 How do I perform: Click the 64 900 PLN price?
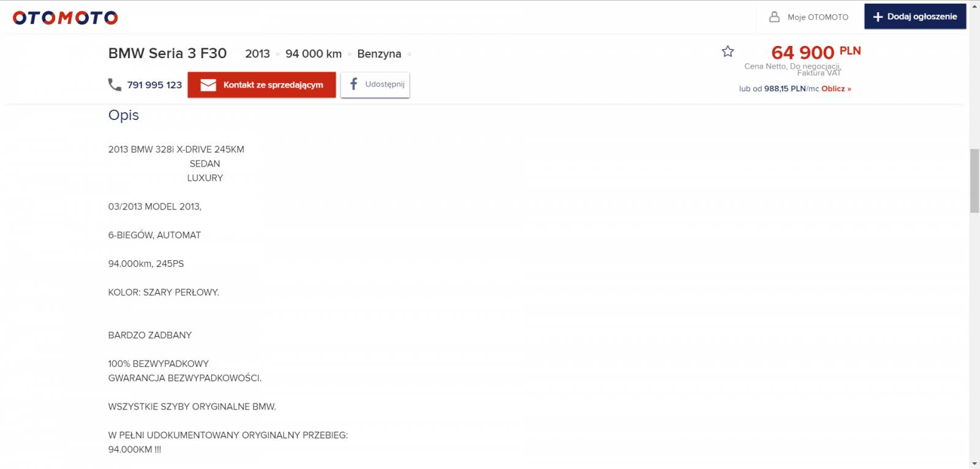[815, 53]
